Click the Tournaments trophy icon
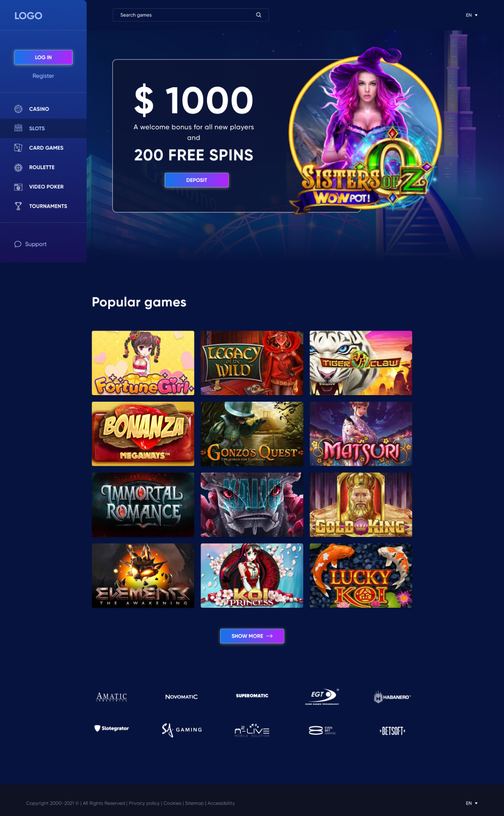Screen dimensions: 504x816 click(x=18, y=206)
